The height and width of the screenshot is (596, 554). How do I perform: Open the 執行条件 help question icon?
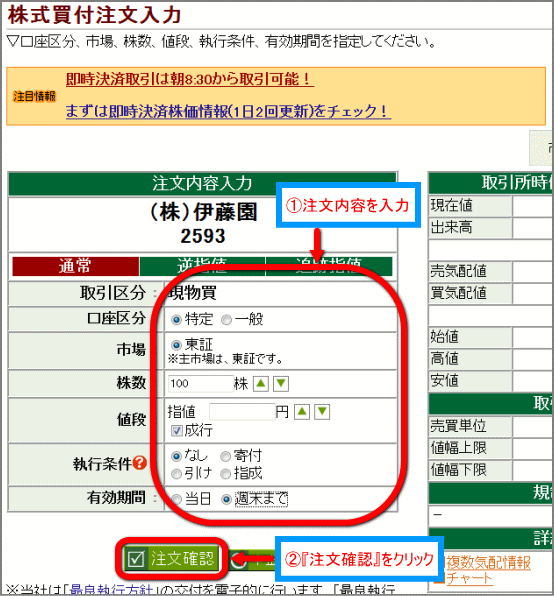[x=140, y=463]
